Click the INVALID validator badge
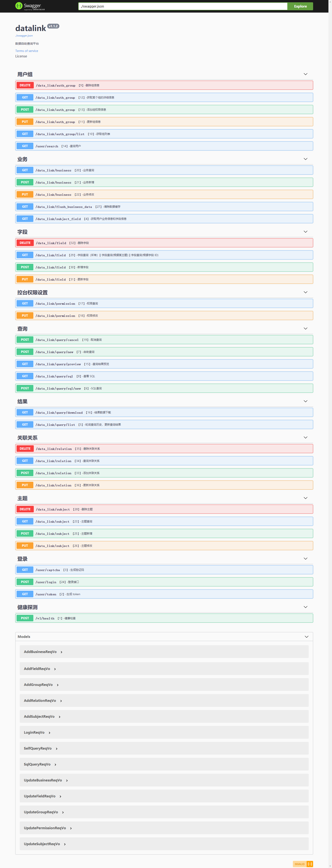The height and width of the screenshot is (868, 332). (x=303, y=864)
